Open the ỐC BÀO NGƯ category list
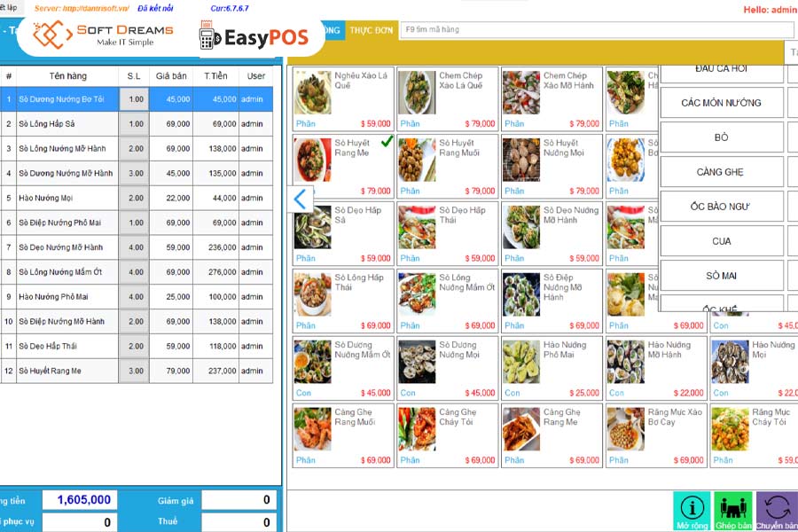This screenshot has width=798, height=532. 720,206
